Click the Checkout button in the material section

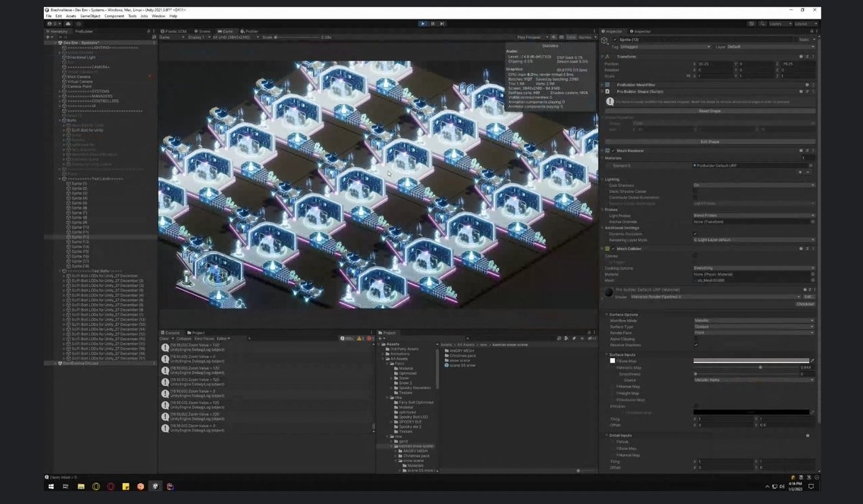coord(805,303)
